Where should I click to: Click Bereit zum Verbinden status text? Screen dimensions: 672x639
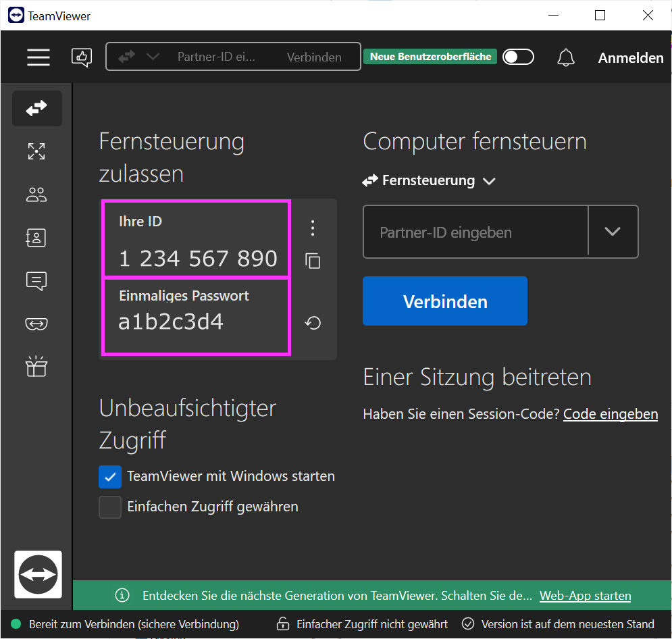point(134,624)
